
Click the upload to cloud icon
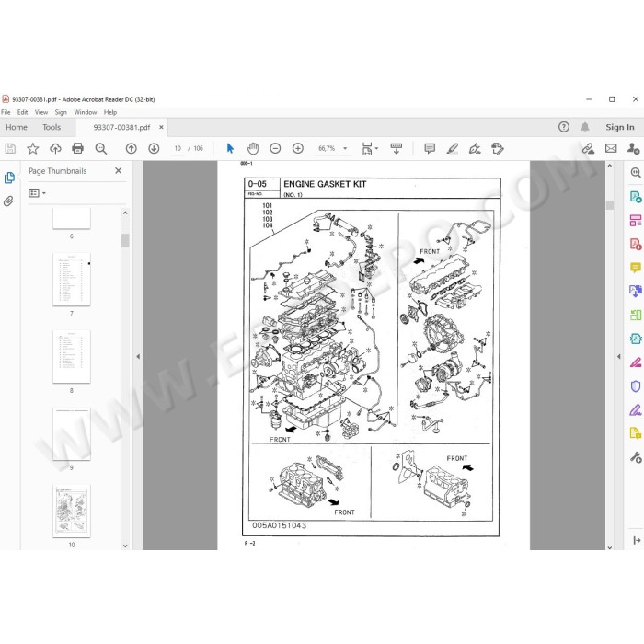click(55, 148)
